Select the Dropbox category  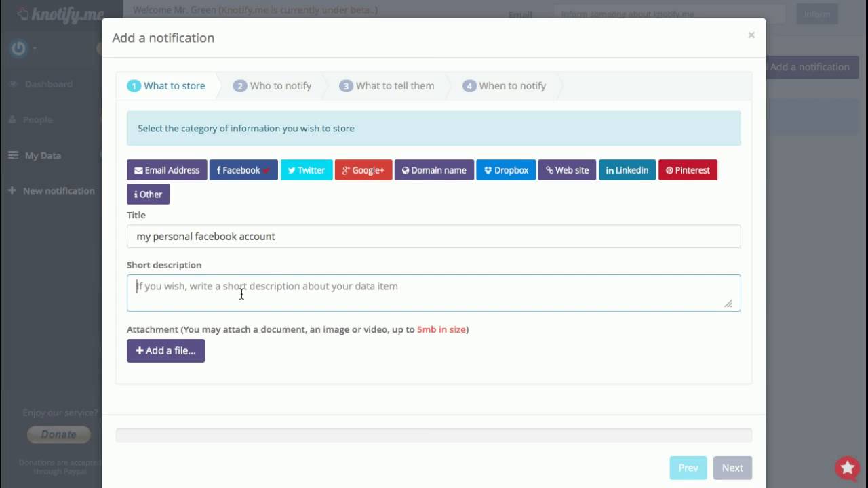(506, 170)
